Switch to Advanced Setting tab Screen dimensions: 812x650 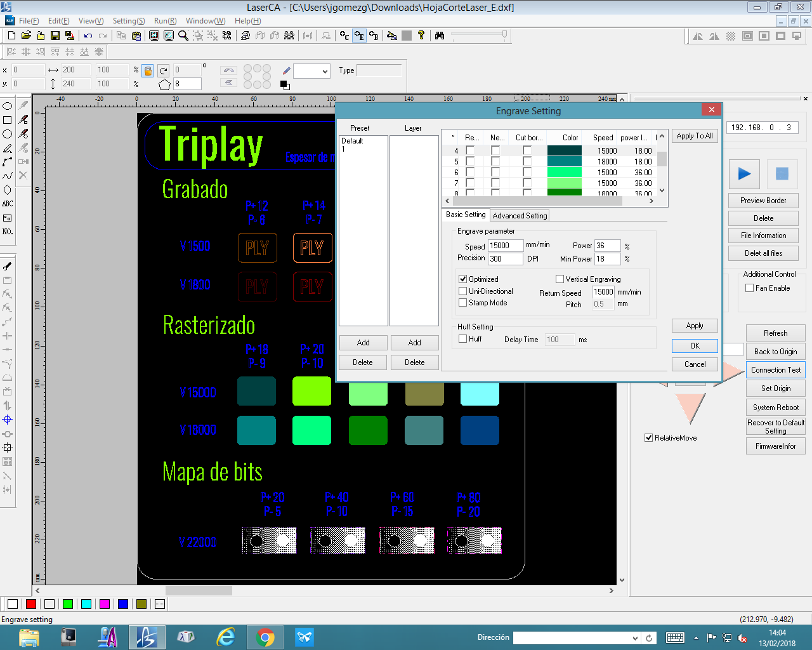(x=520, y=216)
